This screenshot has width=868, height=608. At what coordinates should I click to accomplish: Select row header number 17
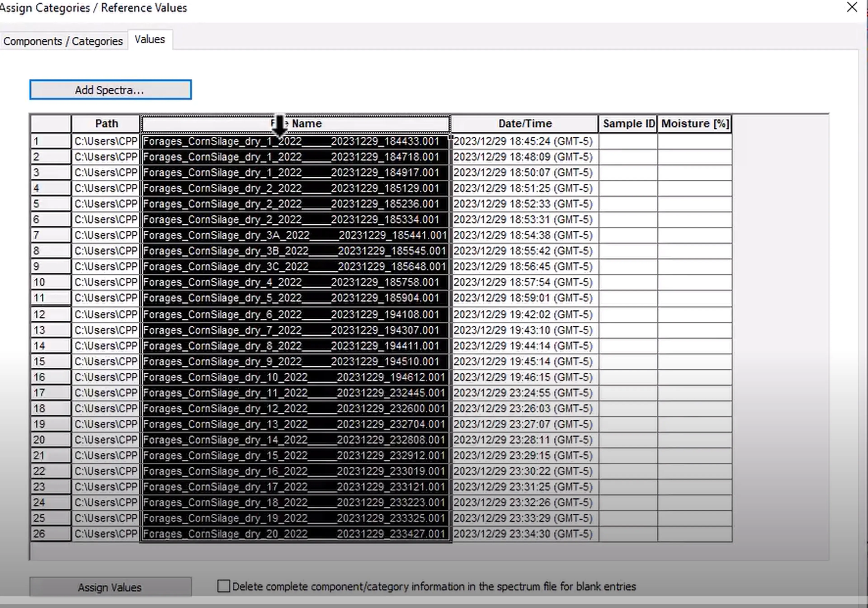51,393
